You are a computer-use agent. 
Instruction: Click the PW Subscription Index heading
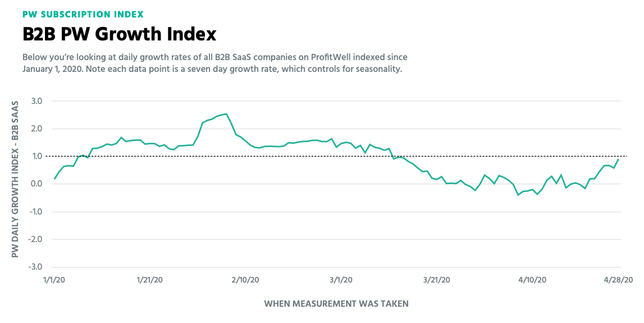[x=83, y=13]
